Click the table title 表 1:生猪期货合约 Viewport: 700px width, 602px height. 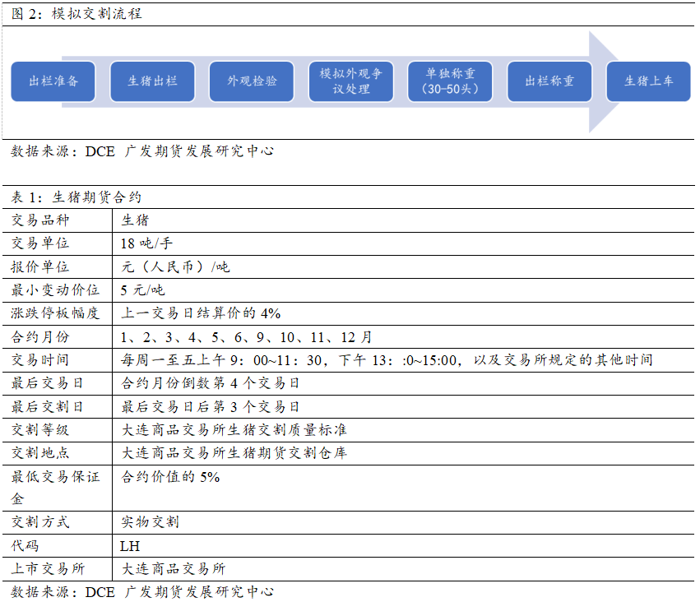pyautogui.click(x=76, y=197)
